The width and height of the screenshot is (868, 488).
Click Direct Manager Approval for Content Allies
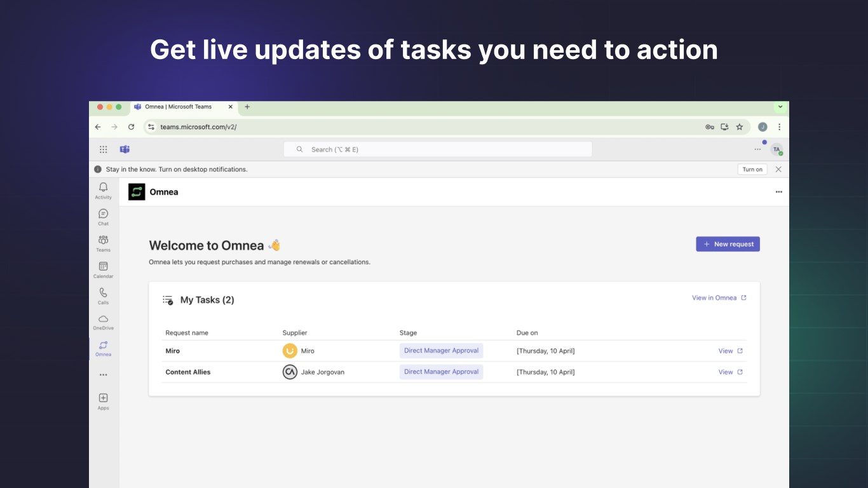click(442, 372)
